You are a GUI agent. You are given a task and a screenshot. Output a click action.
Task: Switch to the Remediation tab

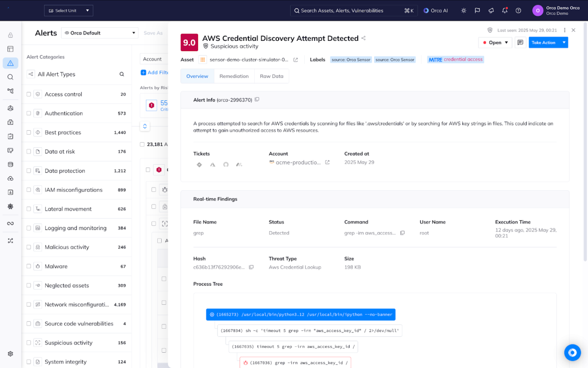click(234, 76)
